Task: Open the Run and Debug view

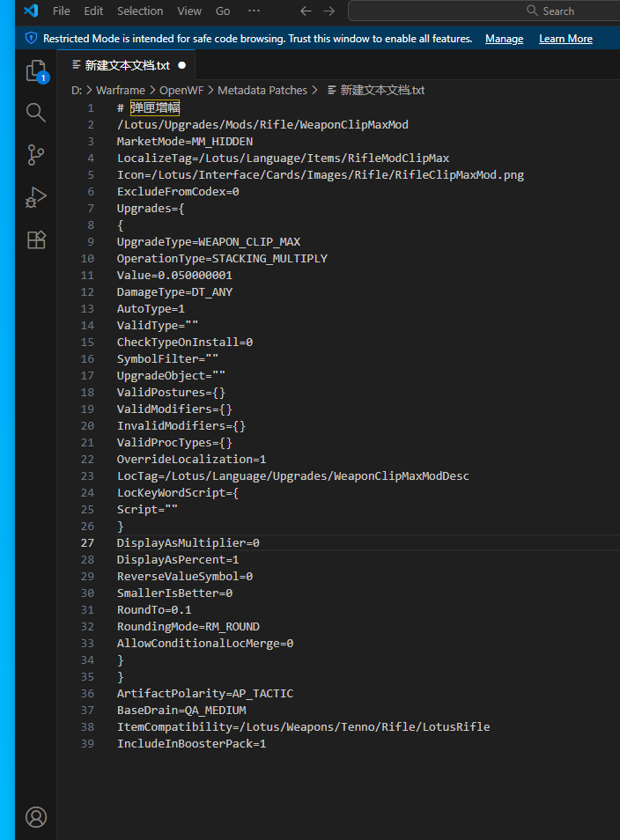Action: tap(36, 197)
